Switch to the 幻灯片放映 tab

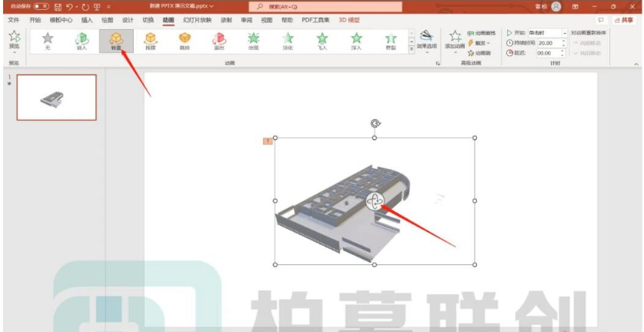(197, 20)
